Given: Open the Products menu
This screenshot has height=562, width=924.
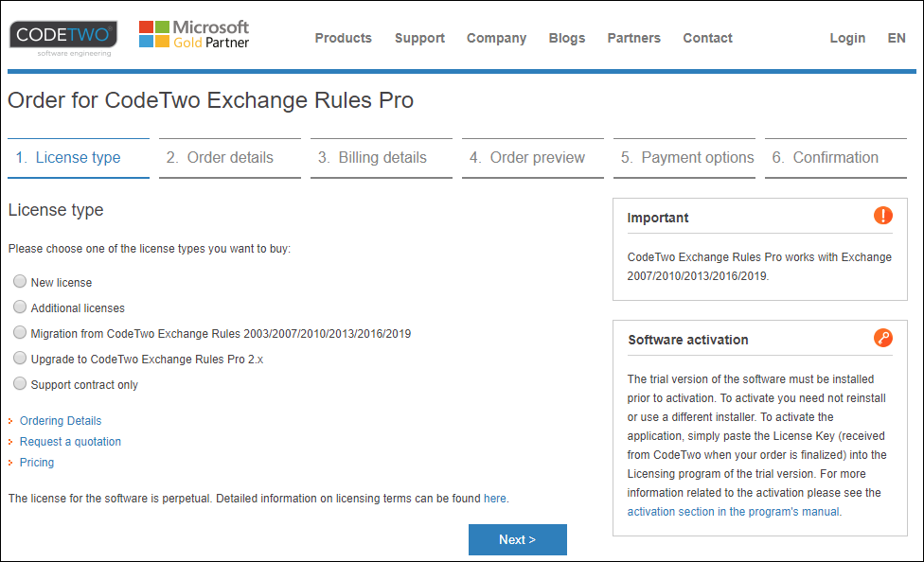Looking at the screenshot, I should coord(343,38).
